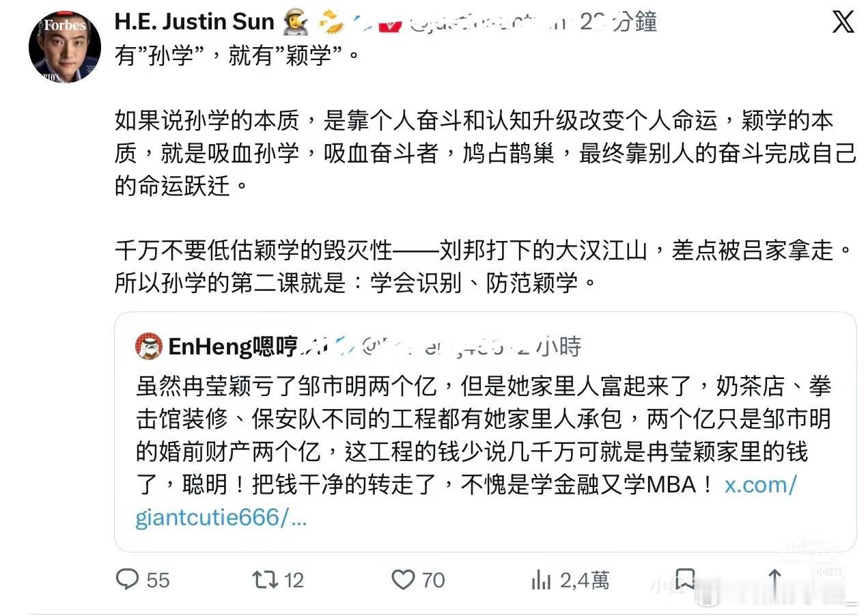866x616 pixels.
Task: Open the H.E. Justin Sun display name
Action: (x=194, y=22)
